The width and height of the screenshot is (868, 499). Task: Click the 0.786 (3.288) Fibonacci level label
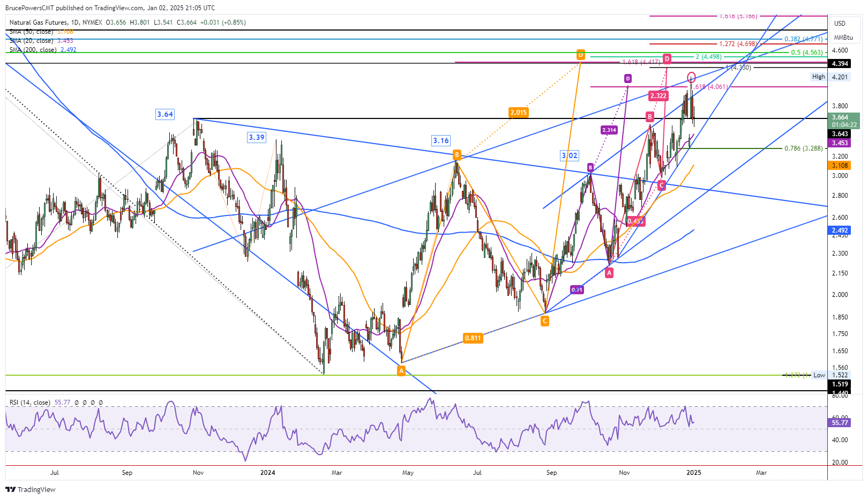(x=804, y=148)
